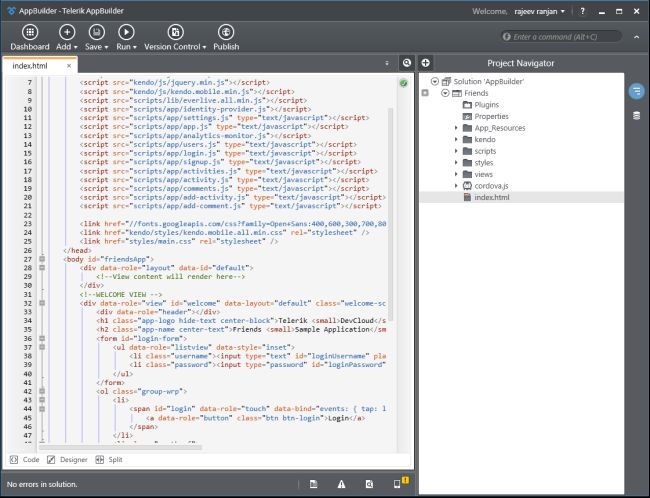Click the find results status icon
This screenshot has height=498, width=650.
(369, 484)
